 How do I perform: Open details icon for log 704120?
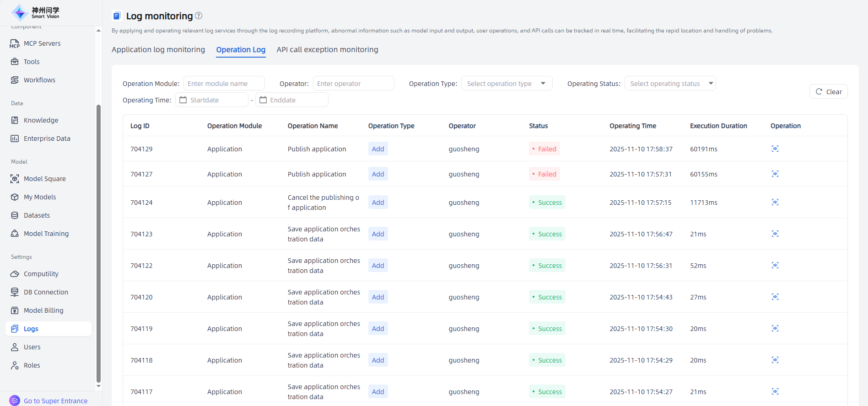coord(775,297)
